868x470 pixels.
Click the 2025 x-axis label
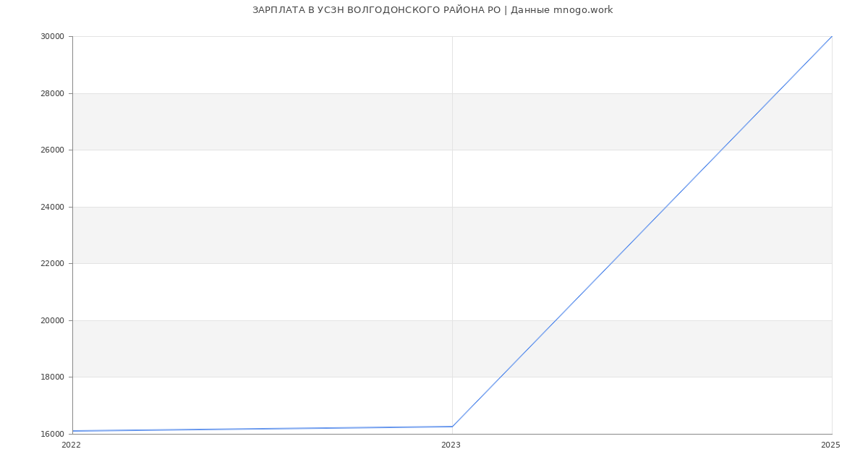point(830,445)
